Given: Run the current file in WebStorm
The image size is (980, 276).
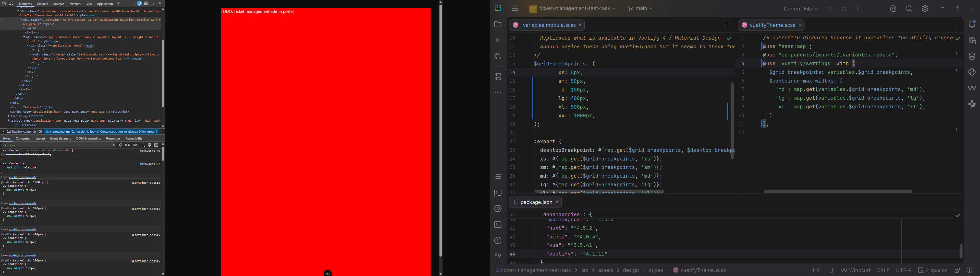Looking at the screenshot, I should tap(830, 9).
